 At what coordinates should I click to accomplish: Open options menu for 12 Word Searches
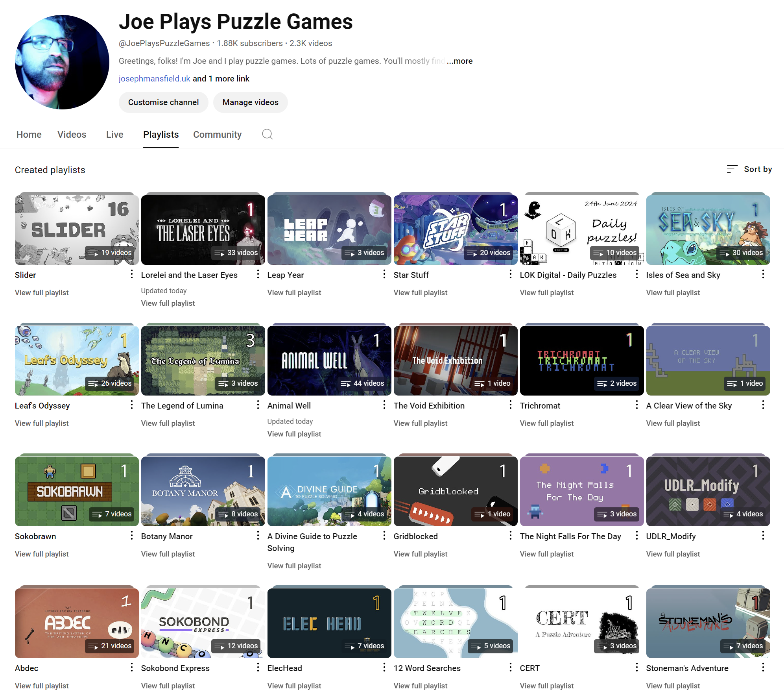(x=511, y=668)
